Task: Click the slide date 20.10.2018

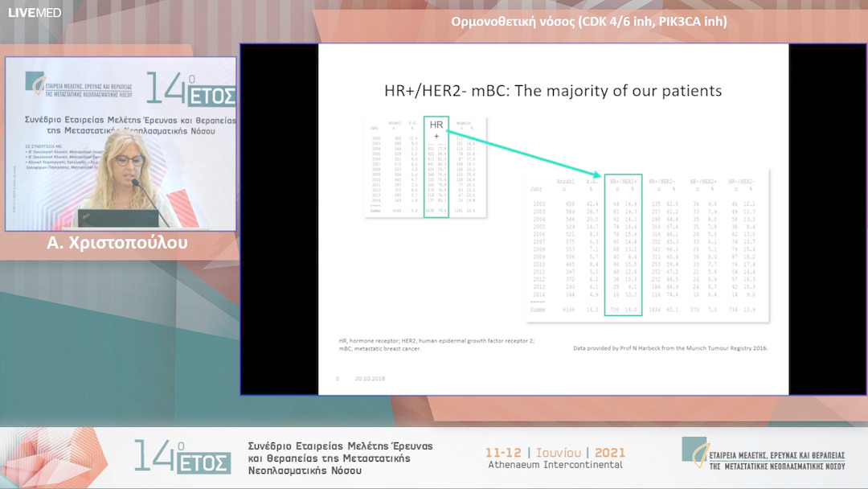Action: point(371,378)
